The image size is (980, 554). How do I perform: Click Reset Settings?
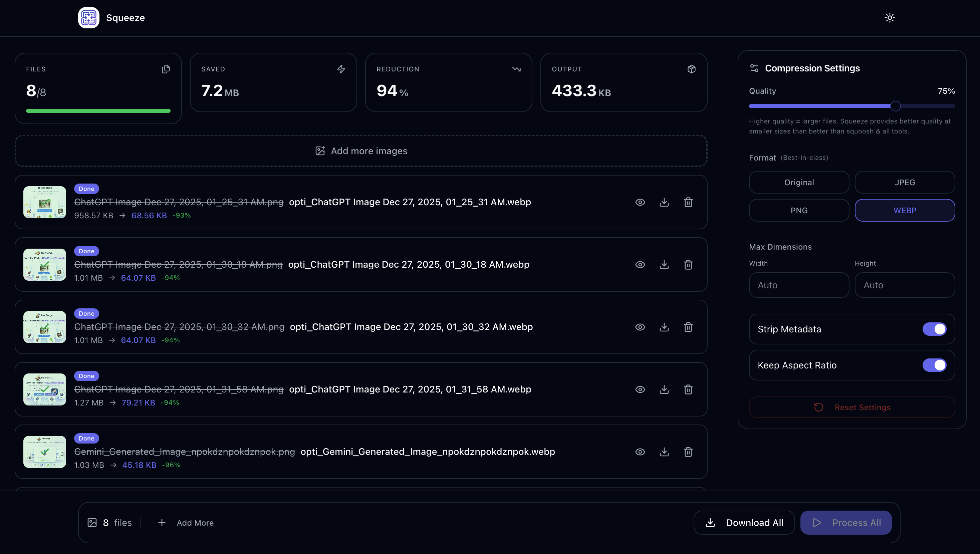[852, 407]
